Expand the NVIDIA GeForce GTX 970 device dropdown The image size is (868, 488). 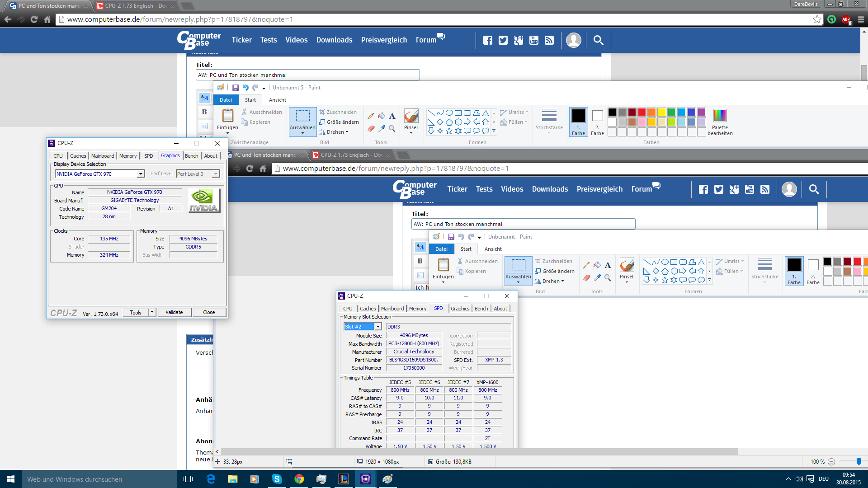pyautogui.click(x=141, y=174)
